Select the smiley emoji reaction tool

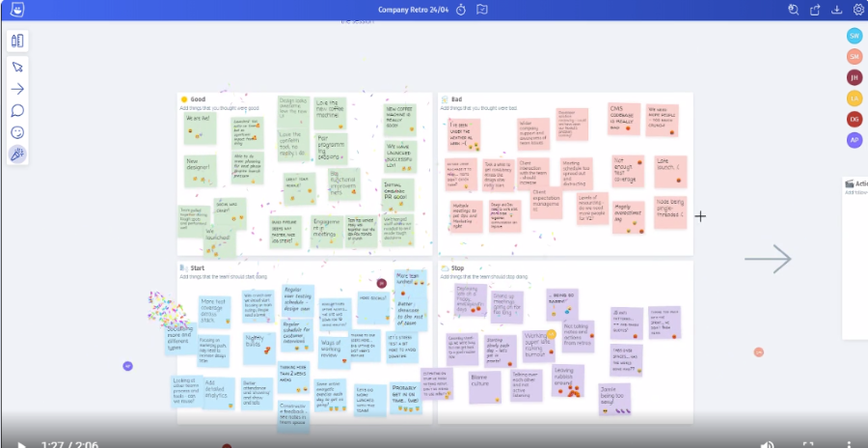tap(17, 132)
